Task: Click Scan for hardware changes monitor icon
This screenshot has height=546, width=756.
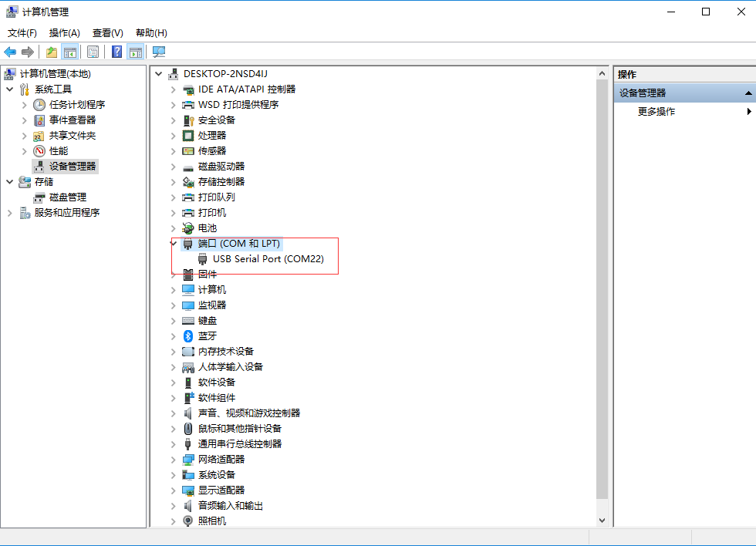Action: coord(159,52)
